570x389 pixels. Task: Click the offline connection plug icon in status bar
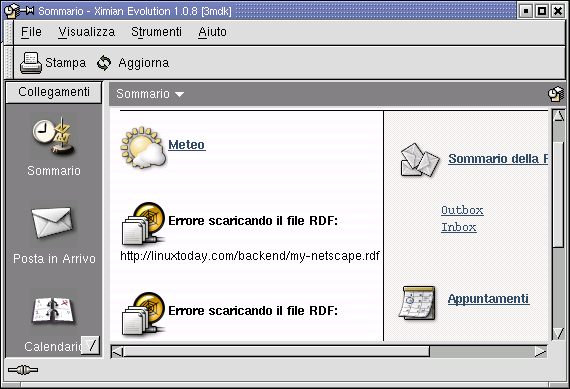(23, 370)
